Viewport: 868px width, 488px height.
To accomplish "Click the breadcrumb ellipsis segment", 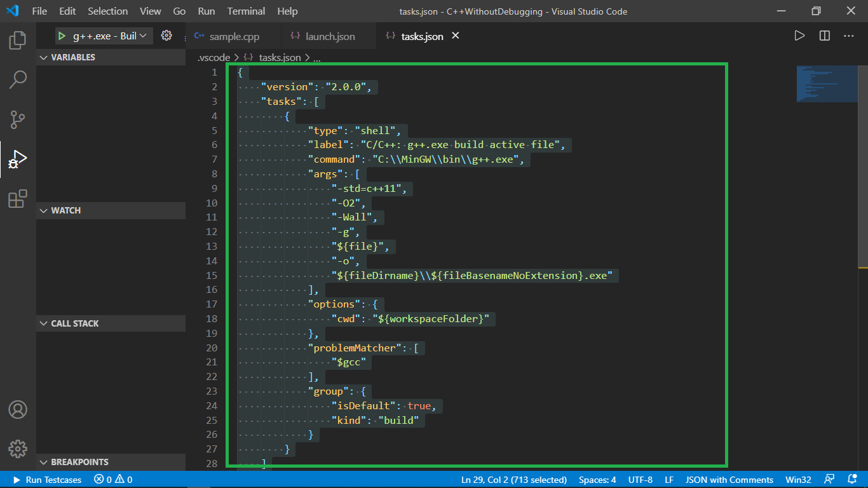I will [317, 57].
